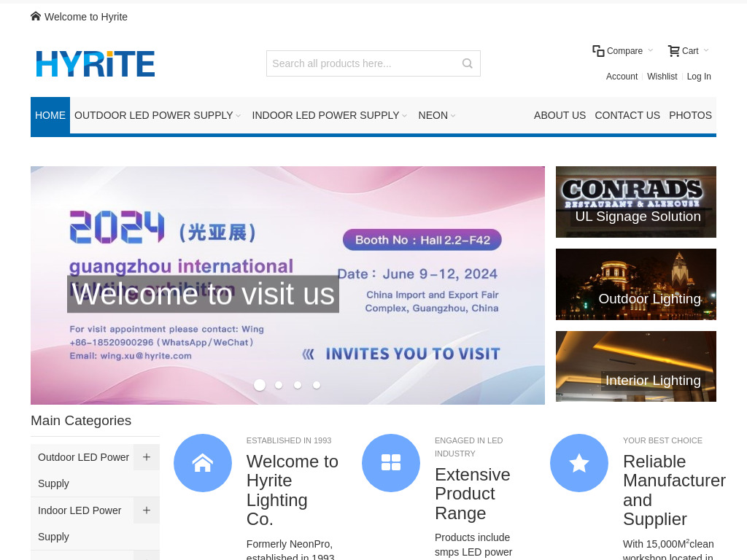Click the blue house circle icon
This screenshot has height=560, width=747.
click(203, 463)
